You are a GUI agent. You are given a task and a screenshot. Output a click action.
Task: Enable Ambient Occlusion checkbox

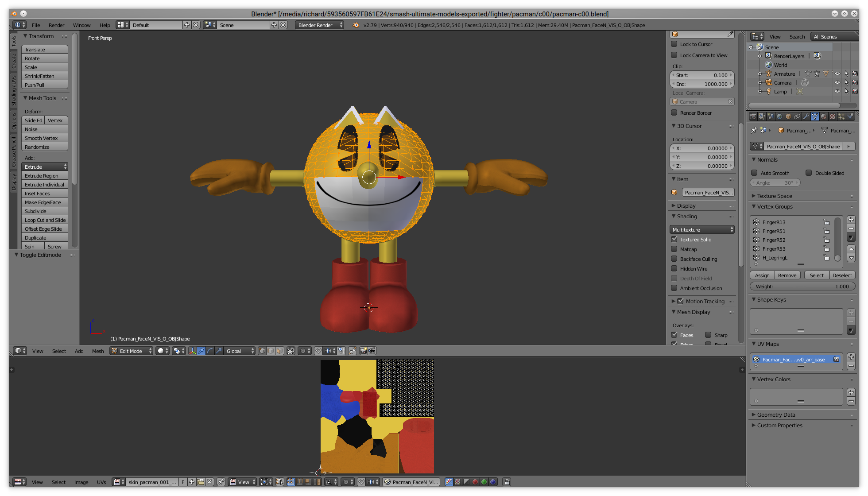[x=674, y=288]
